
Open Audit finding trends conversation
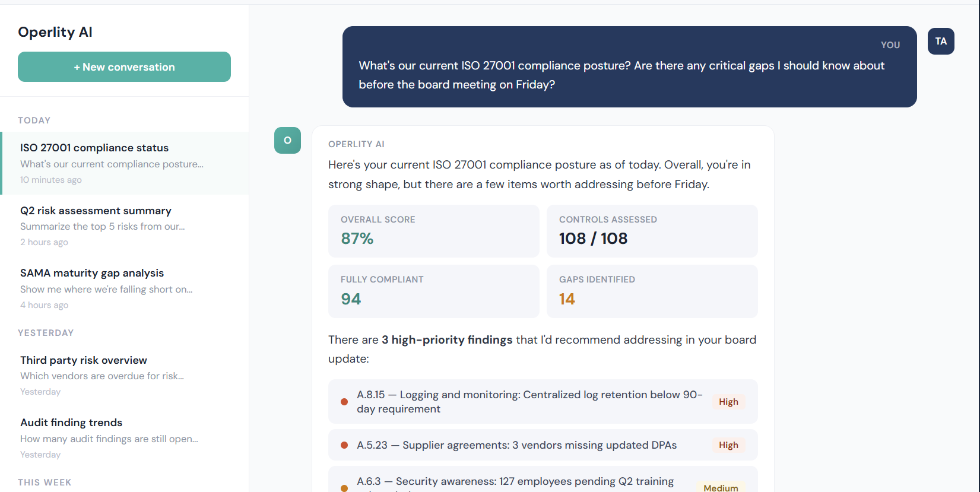125,438
